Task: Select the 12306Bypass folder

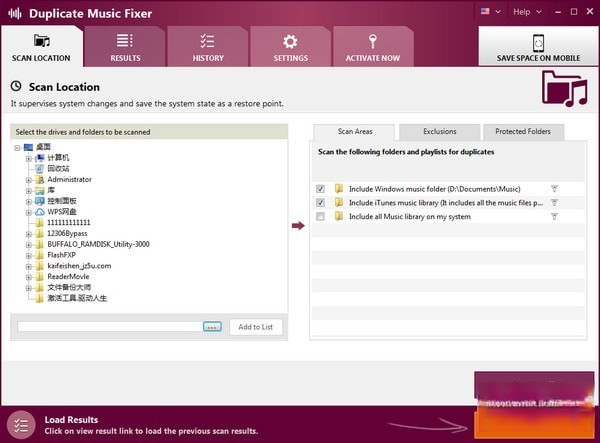Action: pyautogui.click(x=67, y=233)
